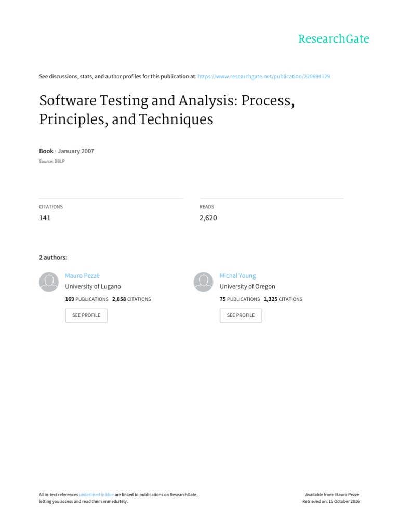Select the University of Oregon affiliation

(x=247, y=286)
